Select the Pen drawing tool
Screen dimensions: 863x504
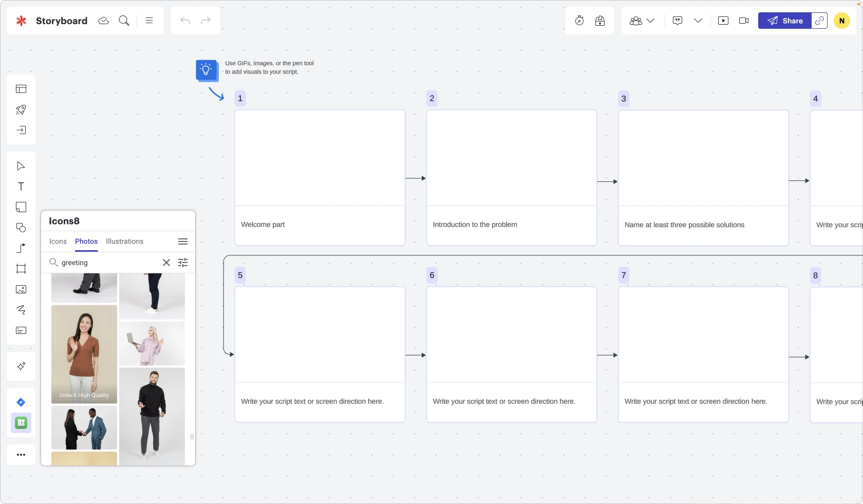21,310
